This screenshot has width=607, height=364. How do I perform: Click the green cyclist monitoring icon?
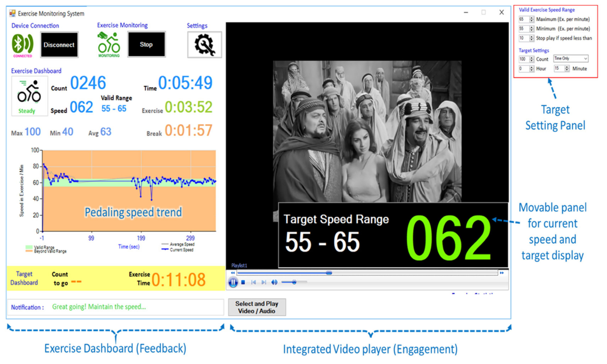click(x=109, y=44)
